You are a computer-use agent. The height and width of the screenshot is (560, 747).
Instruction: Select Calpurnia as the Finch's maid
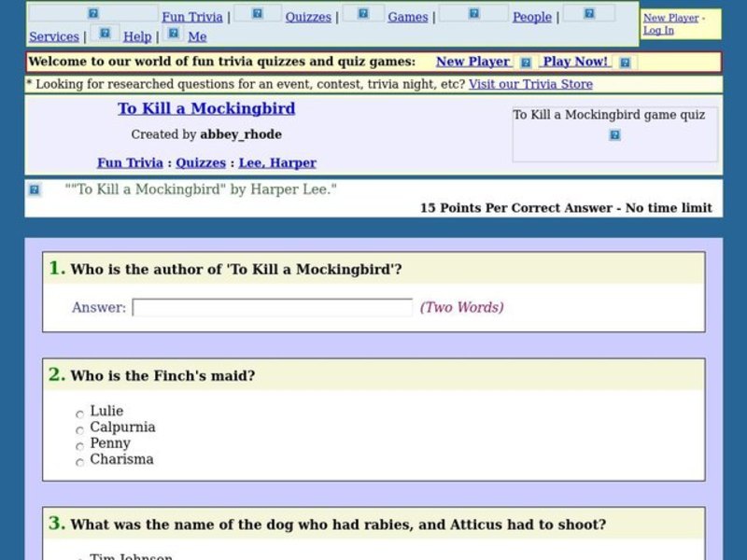click(x=79, y=430)
